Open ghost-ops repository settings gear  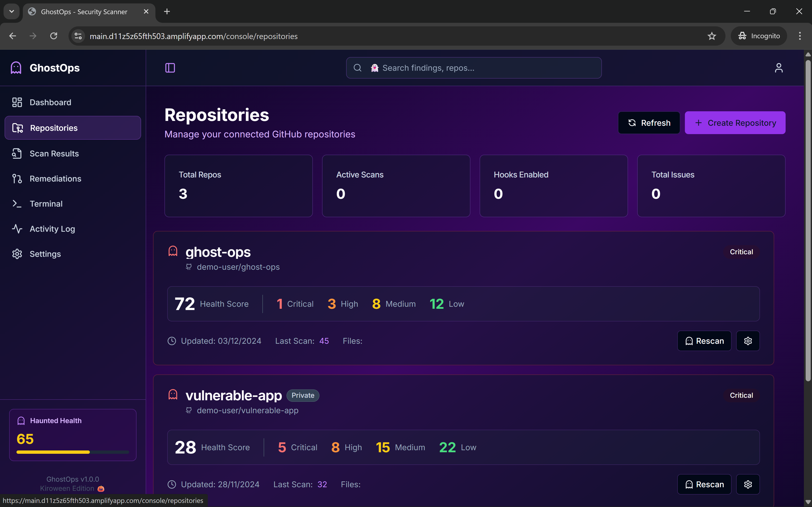748,341
